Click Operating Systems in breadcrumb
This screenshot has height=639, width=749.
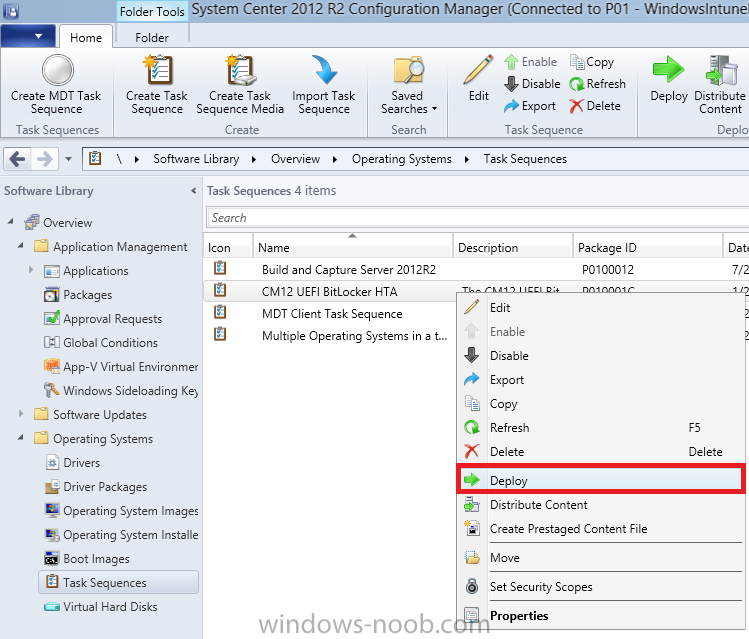[x=401, y=159]
